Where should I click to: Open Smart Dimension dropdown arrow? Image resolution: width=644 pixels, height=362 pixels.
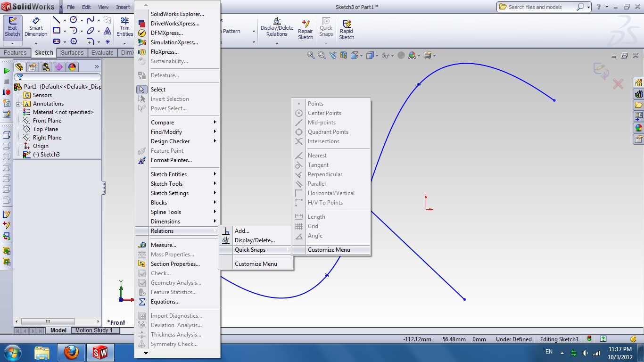pyautogui.click(x=36, y=43)
